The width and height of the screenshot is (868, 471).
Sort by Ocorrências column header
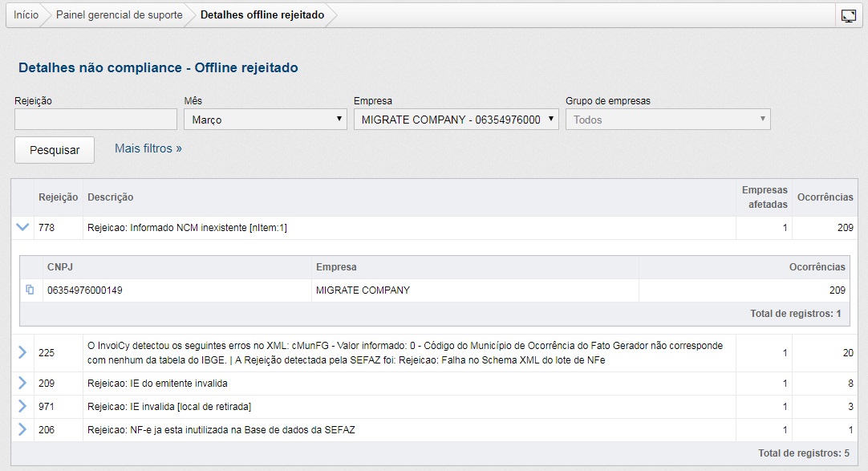[x=825, y=197]
